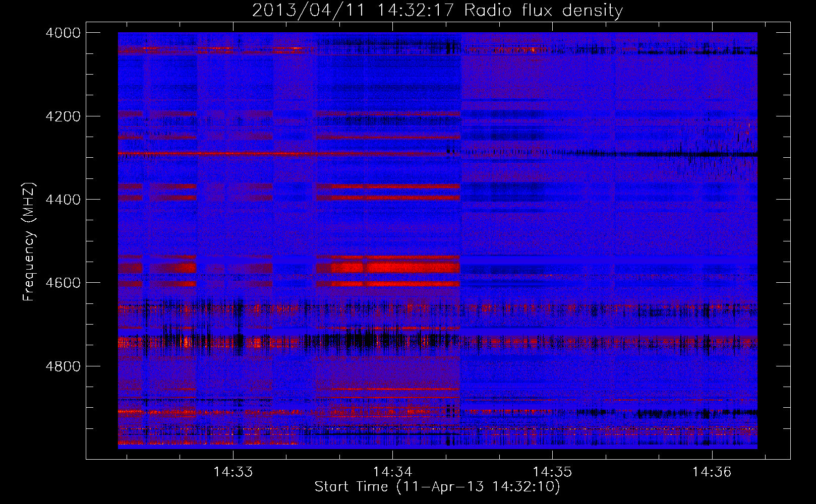
Task: Select the 4800 frequency tick label
Action: pyautogui.click(x=63, y=366)
